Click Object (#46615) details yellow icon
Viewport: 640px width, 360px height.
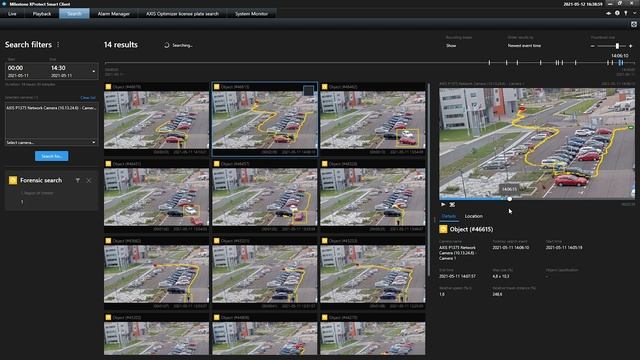[443, 229]
